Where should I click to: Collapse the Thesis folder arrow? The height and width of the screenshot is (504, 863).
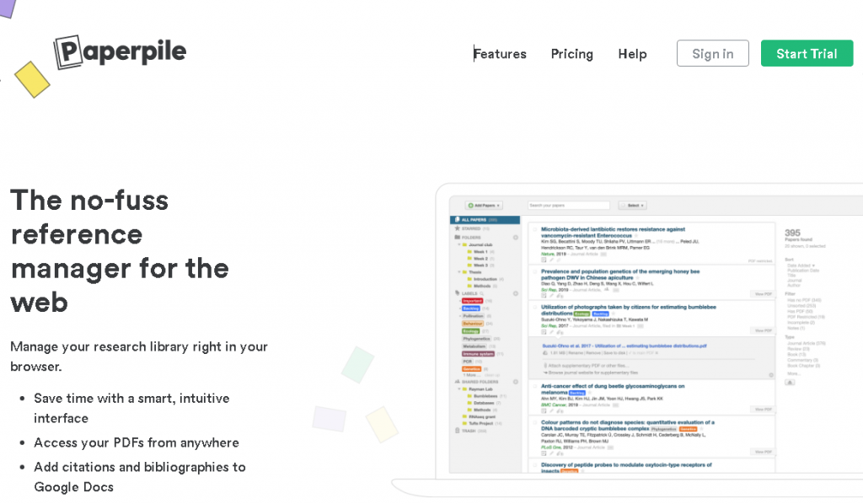pyautogui.click(x=459, y=272)
